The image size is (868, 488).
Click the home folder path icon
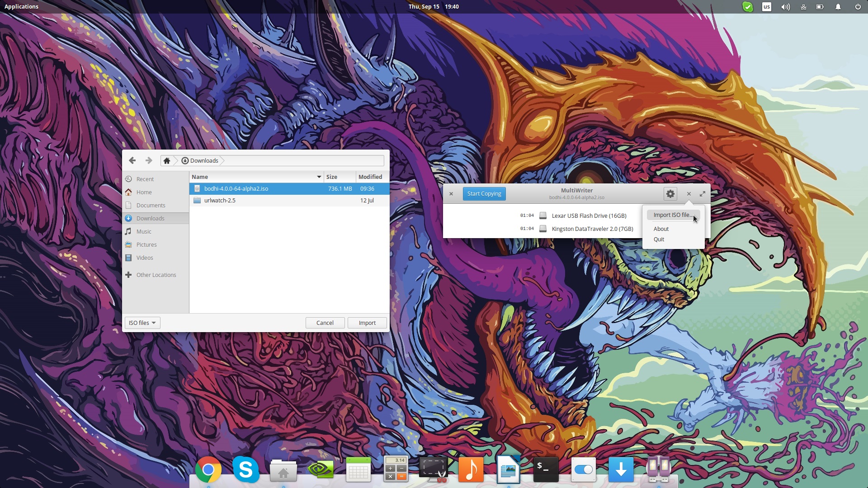click(167, 160)
